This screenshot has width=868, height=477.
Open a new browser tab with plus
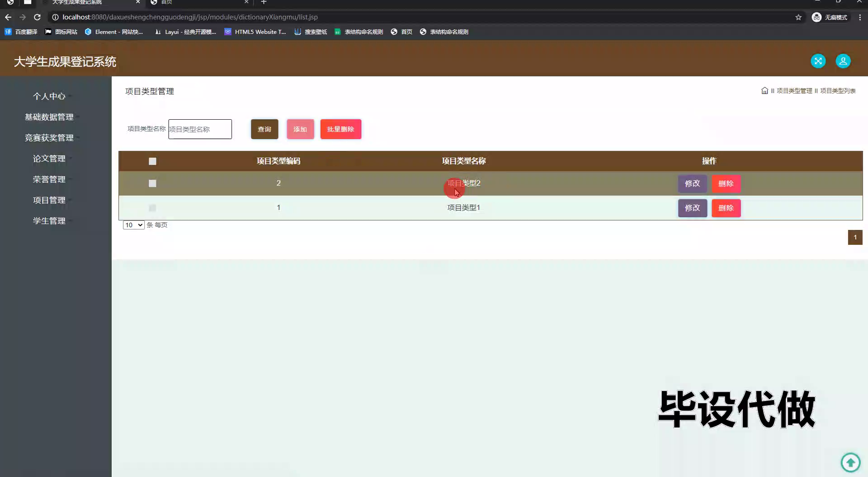coord(264,2)
